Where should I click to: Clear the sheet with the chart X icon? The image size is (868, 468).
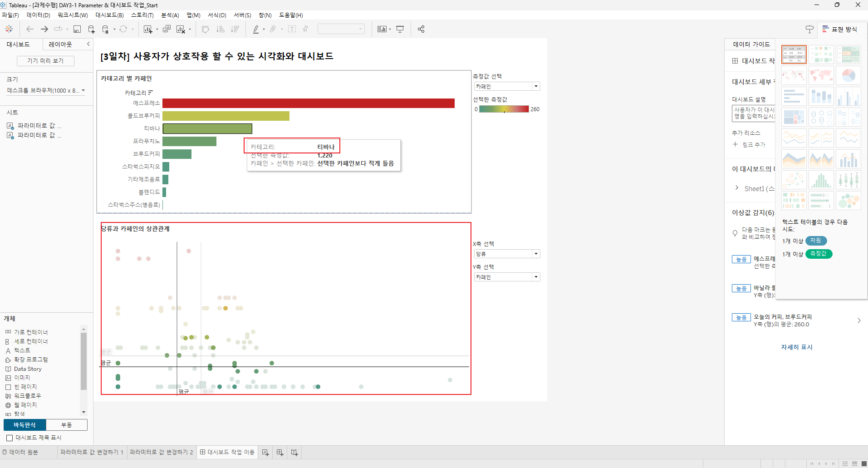181,29
